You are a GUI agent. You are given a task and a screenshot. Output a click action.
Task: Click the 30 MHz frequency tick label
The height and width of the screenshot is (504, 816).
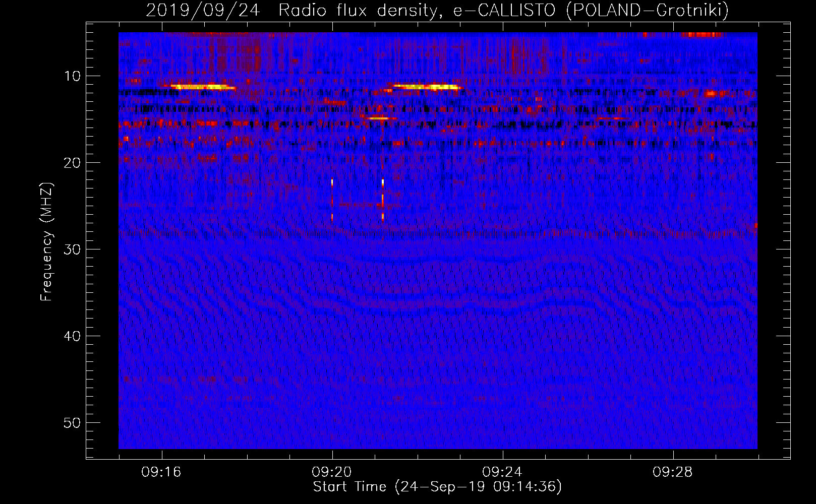coord(73,249)
